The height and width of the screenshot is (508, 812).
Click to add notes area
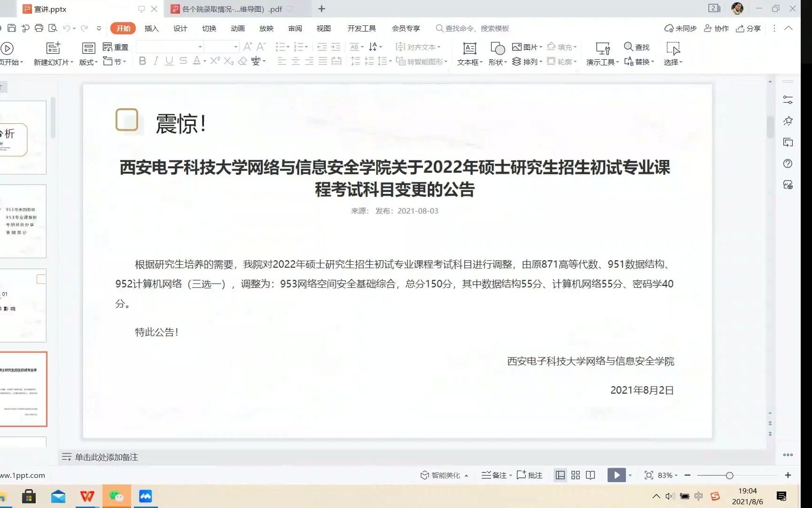(x=106, y=457)
